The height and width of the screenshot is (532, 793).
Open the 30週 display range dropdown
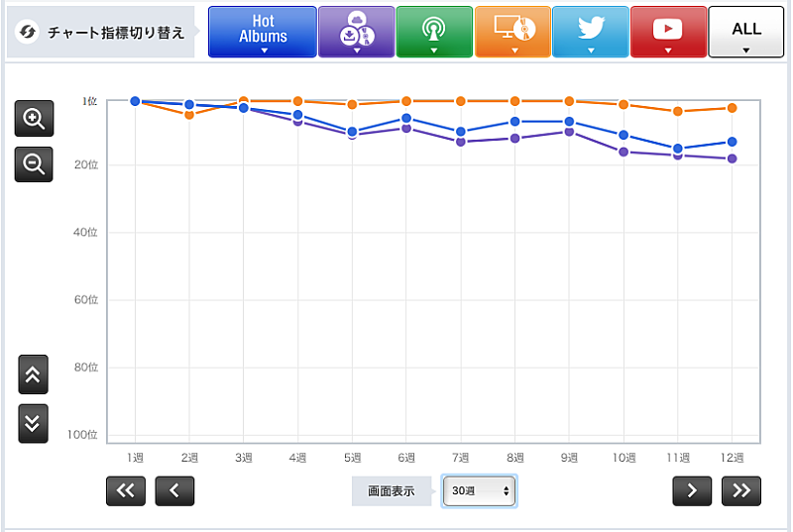pyautogui.click(x=480, y=490)
